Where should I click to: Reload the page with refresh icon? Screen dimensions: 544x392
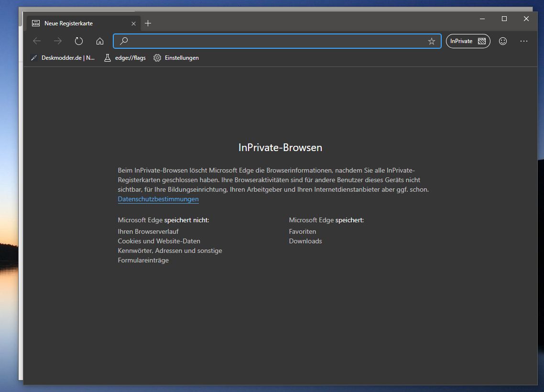pos(79,41)
